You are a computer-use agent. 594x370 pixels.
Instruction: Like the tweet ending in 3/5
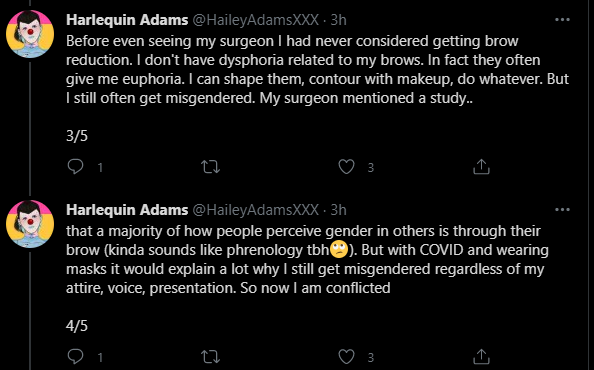tap(346, 167)
